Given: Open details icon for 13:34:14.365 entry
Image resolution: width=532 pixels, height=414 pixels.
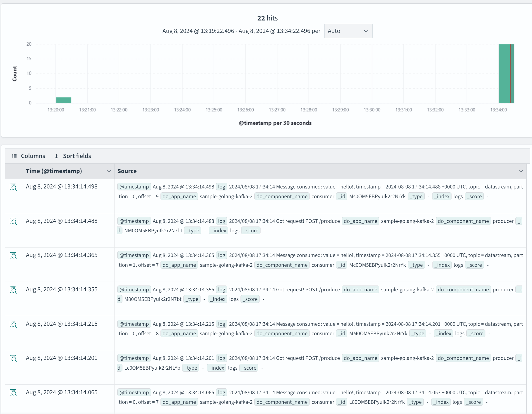Looking at the screenshot, I should tap(13, 256).
